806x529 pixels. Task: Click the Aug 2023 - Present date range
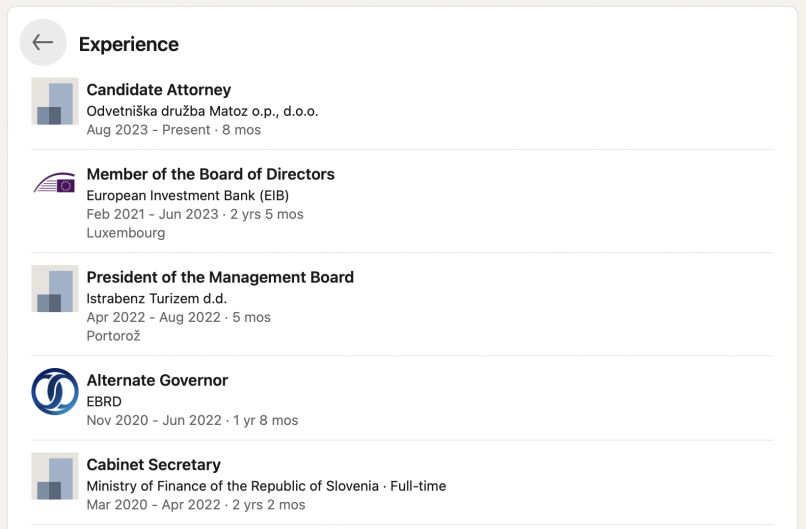149,130
